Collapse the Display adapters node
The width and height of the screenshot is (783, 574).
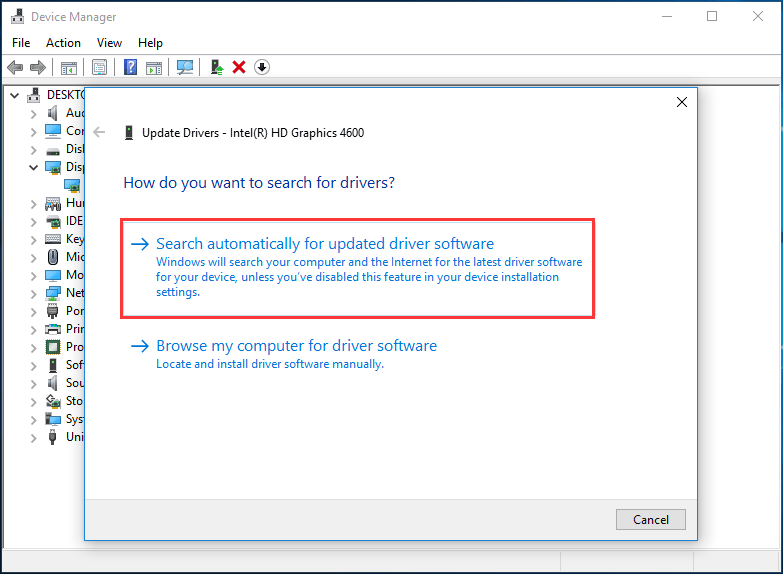(x=33, y=167)
